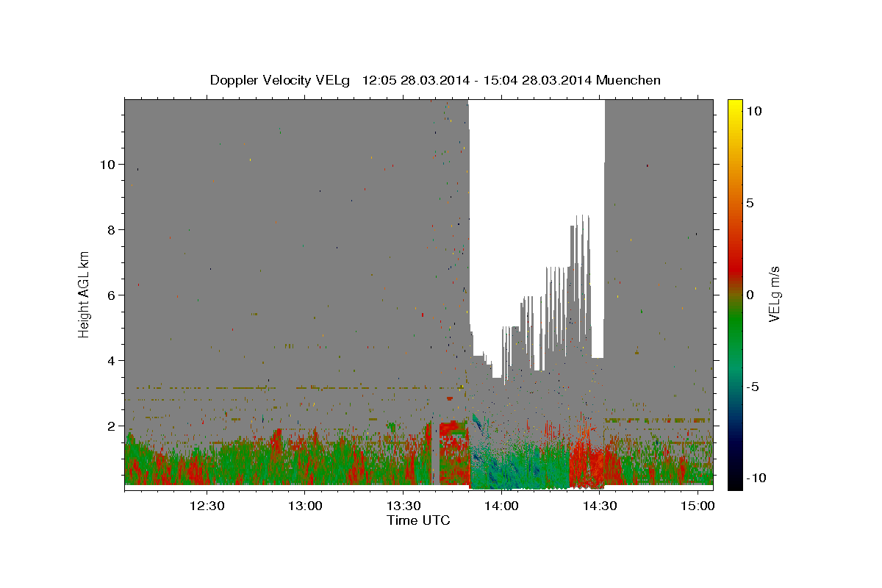Pick the black bottom of the colorbar
The width and height of the screenshot is (882, 588).
click(735, 481)
